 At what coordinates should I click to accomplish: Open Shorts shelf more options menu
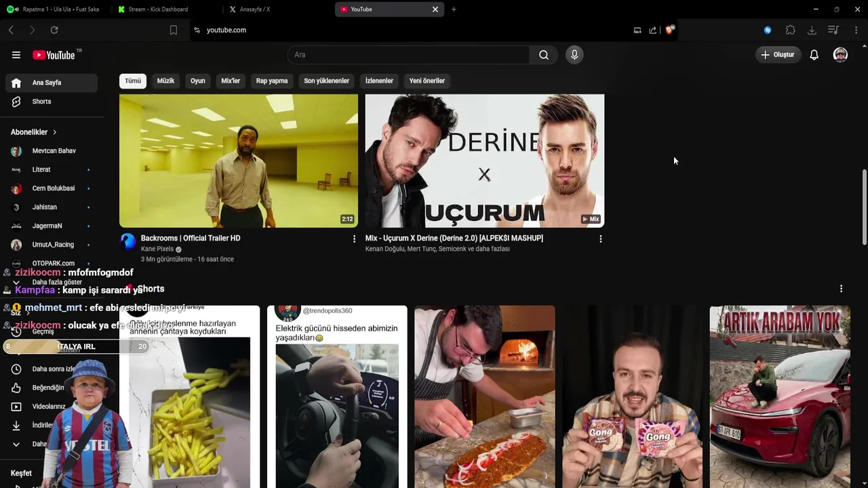pos(841,289)
